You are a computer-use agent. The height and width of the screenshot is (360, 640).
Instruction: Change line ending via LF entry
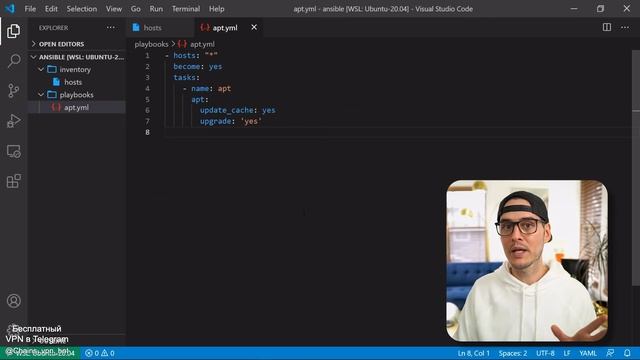click(567, 353)
